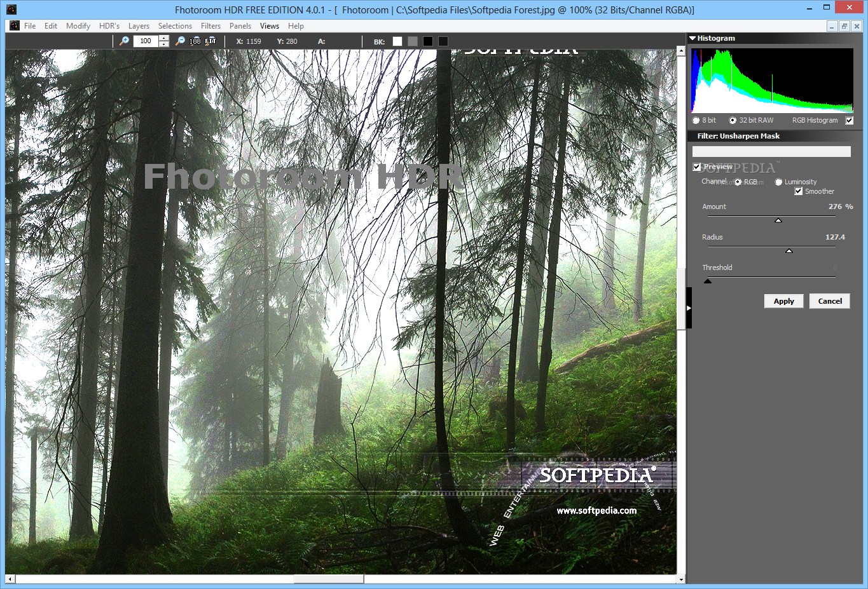This screenshot has width=868, height=589.
Task: Minimize the inner document window
Action: tap(832, 26)
